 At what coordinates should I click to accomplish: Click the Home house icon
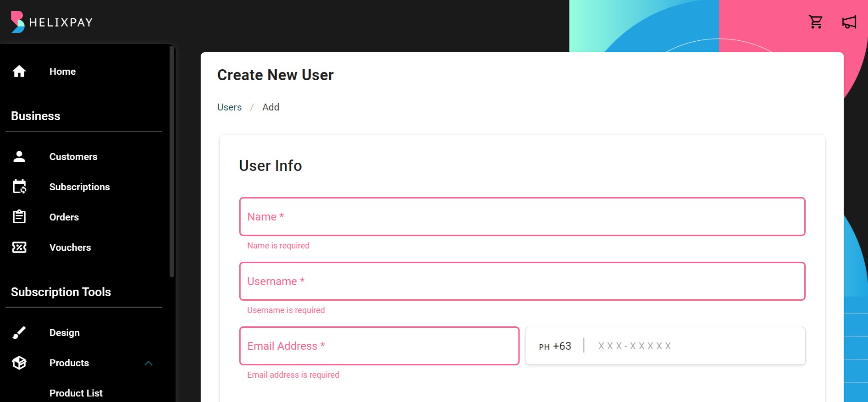pos(19,72)
